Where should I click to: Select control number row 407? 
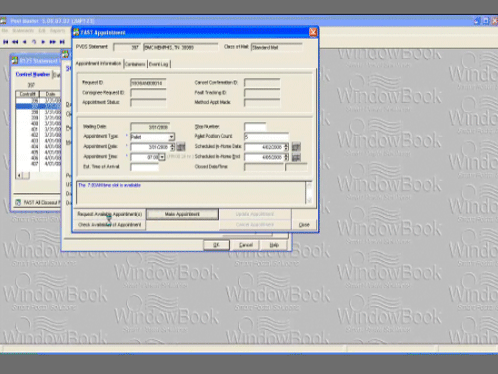pyautogui.click(x=38, y=164)
